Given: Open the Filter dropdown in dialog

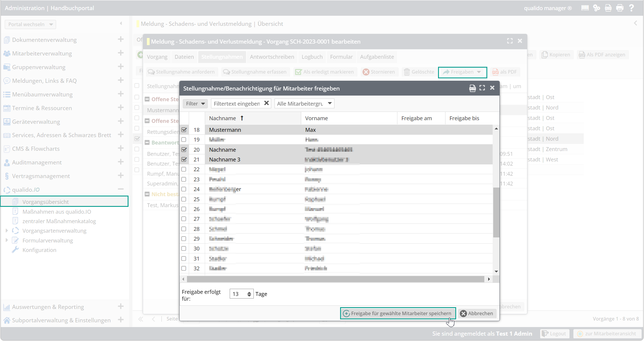Looking at the screenshot, I should [x=195, y=103].
